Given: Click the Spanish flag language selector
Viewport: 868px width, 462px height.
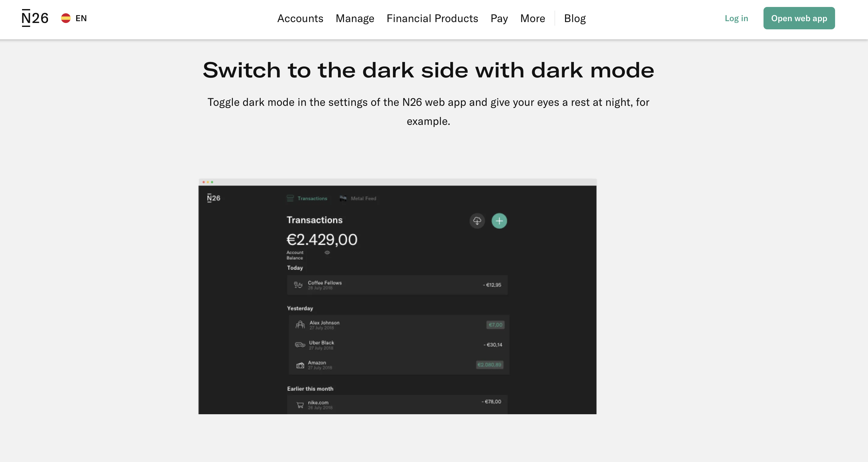Looking at the screenshot, I should click(66, 18).
